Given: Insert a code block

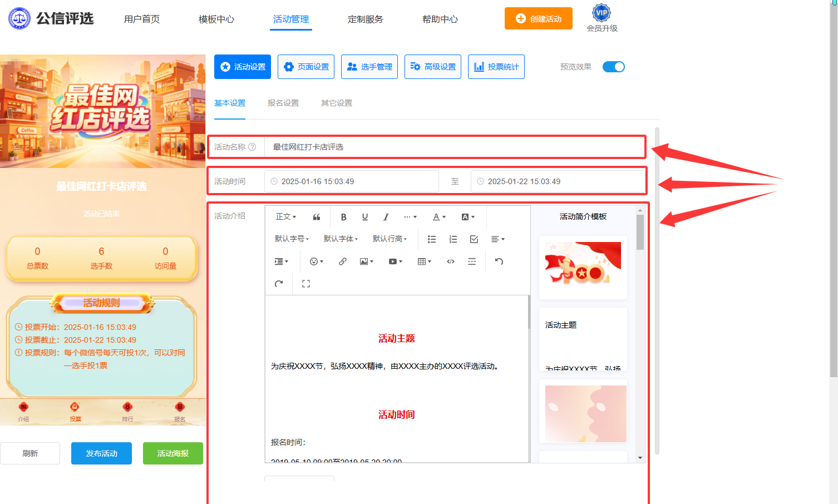Looking at the screenshot, I should (451, 261).
